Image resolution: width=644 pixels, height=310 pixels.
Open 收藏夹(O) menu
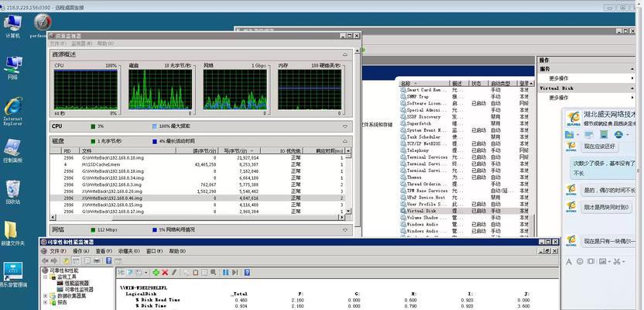tap(129, 251)
